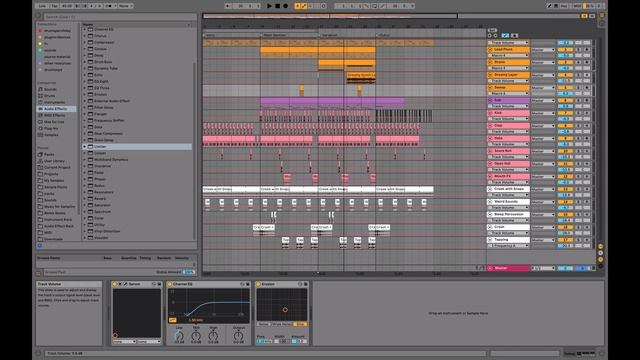
Task: Toggle the Erosion device on/off
Action: point(258,284)
